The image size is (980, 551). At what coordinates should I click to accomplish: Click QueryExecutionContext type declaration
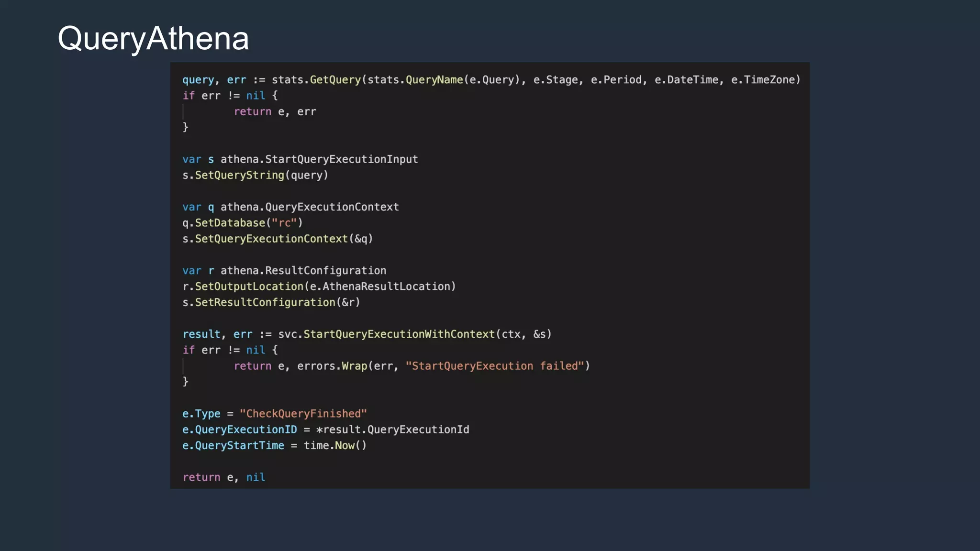coord(332,207)
